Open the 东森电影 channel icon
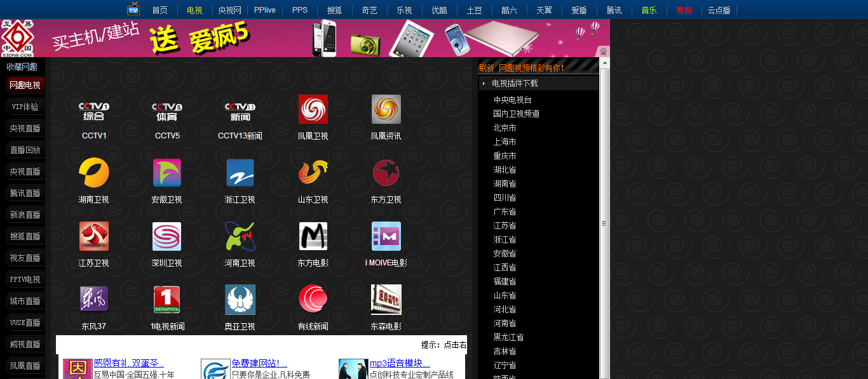Screen dimensions: 868x379 pos(386,300)
